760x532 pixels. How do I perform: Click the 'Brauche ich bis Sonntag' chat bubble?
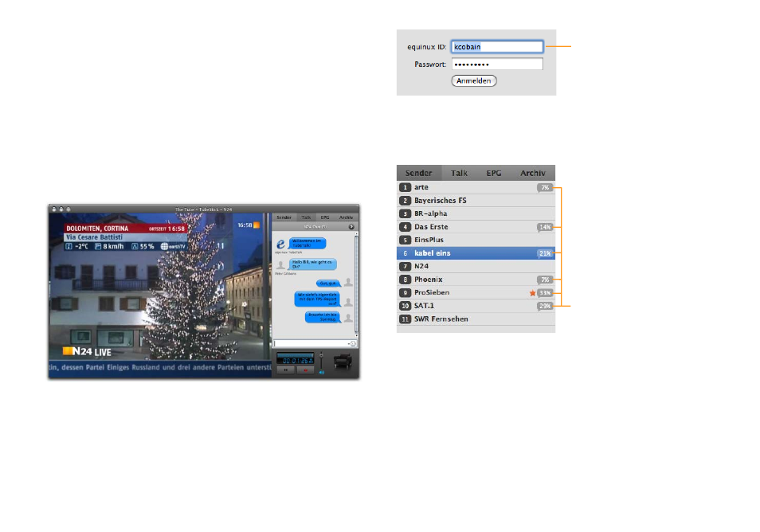coord(323,317)
